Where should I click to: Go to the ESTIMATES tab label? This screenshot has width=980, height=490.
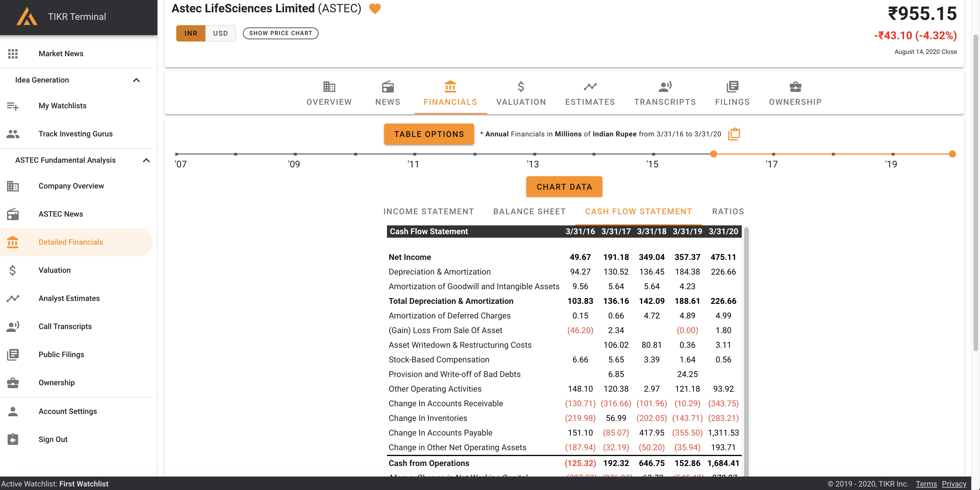click(590, 102)
